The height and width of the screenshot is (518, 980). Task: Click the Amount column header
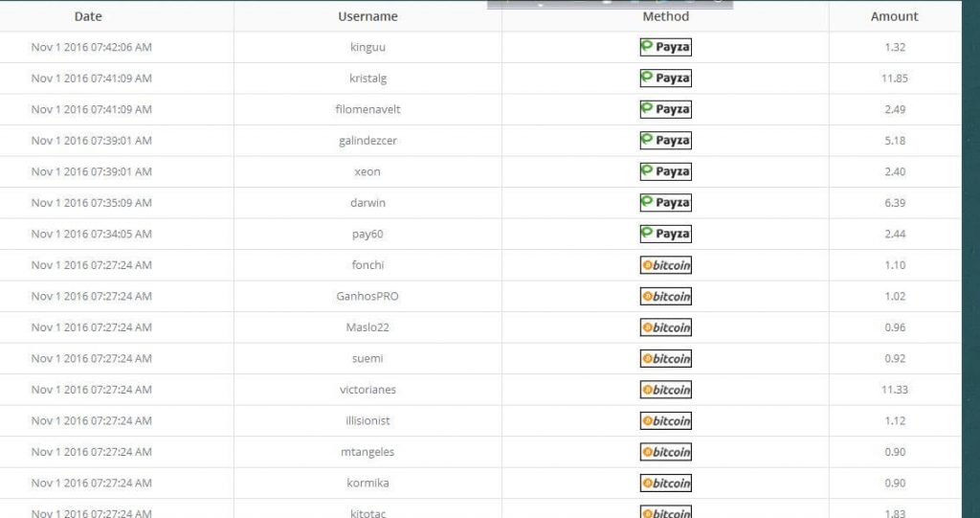[x=894, y=16]
